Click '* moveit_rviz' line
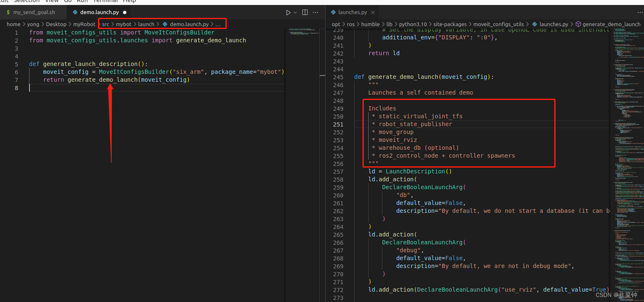Image resolution: width=644 pixels, height=302 pixels. (394, 140)
